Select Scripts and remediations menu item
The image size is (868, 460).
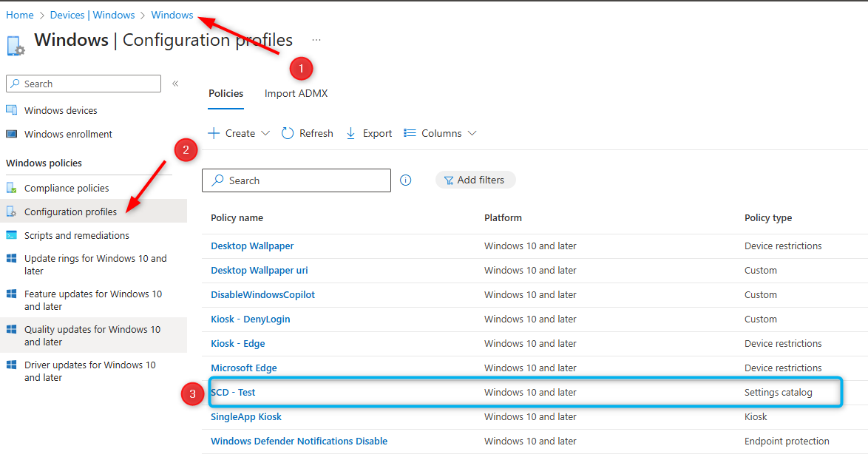(76, 235)
